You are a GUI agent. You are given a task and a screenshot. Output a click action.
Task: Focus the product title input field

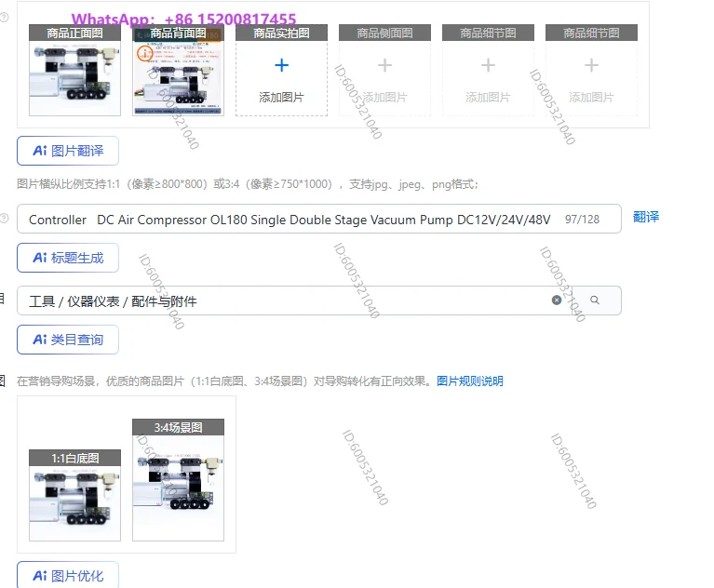[318, 219]
